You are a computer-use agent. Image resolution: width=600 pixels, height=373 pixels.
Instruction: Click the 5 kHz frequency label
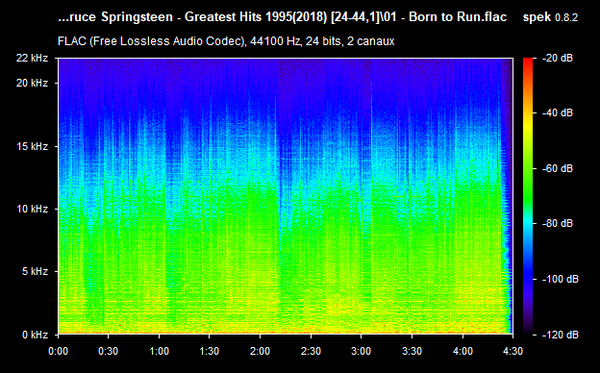tap(35, 271)
